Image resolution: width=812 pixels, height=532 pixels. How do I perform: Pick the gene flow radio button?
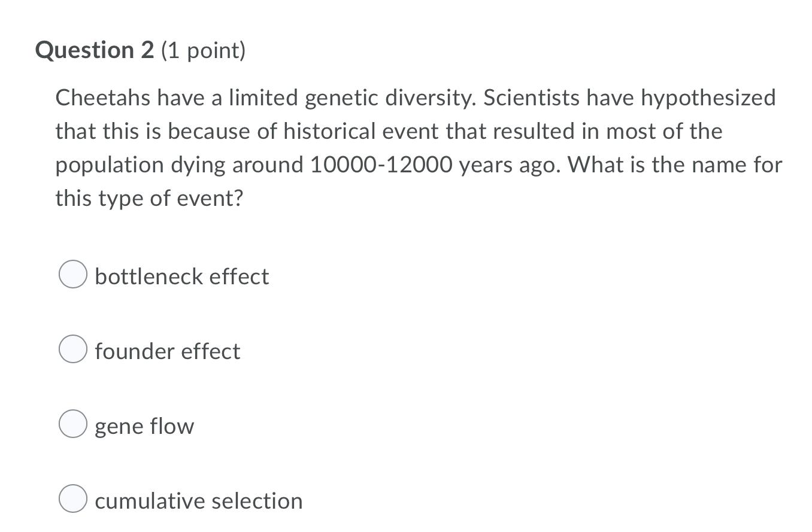[74, 424]
